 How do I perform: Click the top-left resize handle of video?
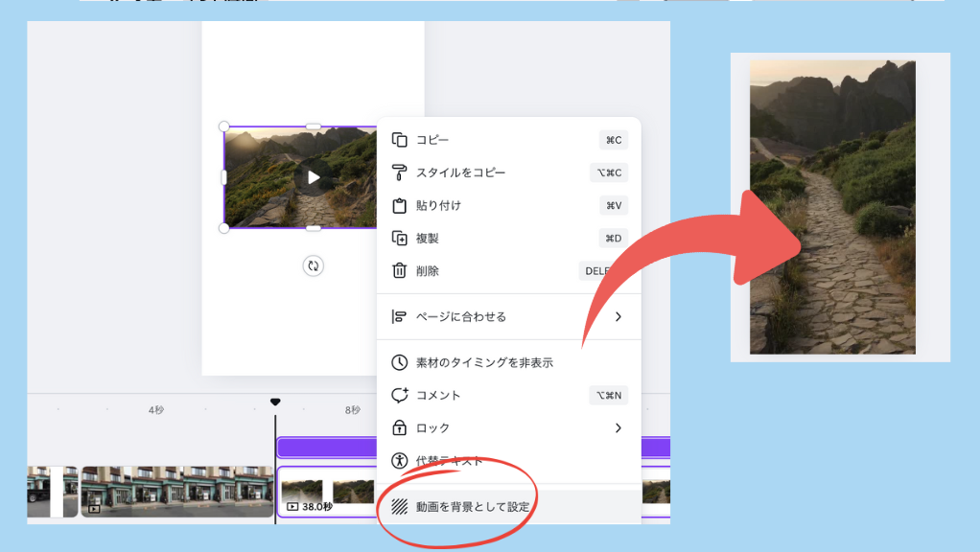point(224,126)
